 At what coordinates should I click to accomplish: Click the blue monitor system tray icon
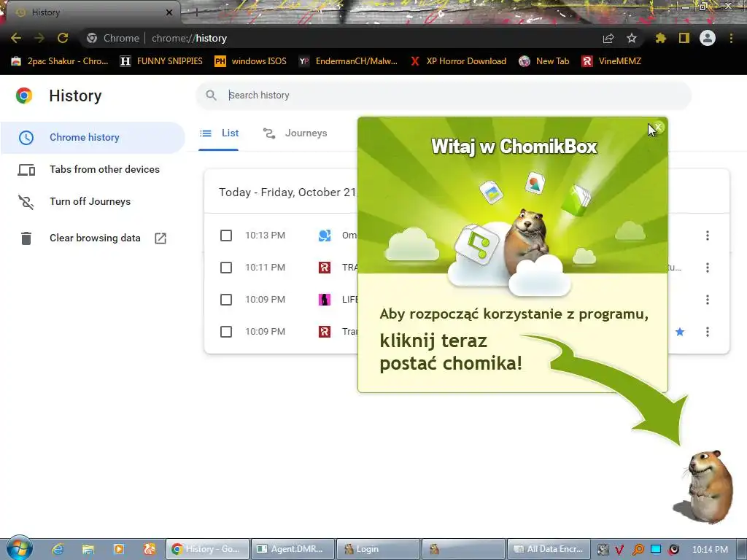click(656, 549)
